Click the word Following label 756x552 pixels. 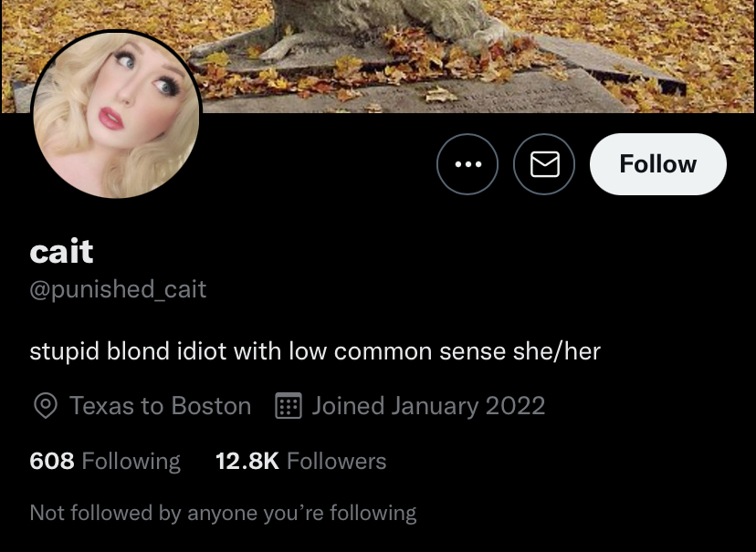coord(131,462)
